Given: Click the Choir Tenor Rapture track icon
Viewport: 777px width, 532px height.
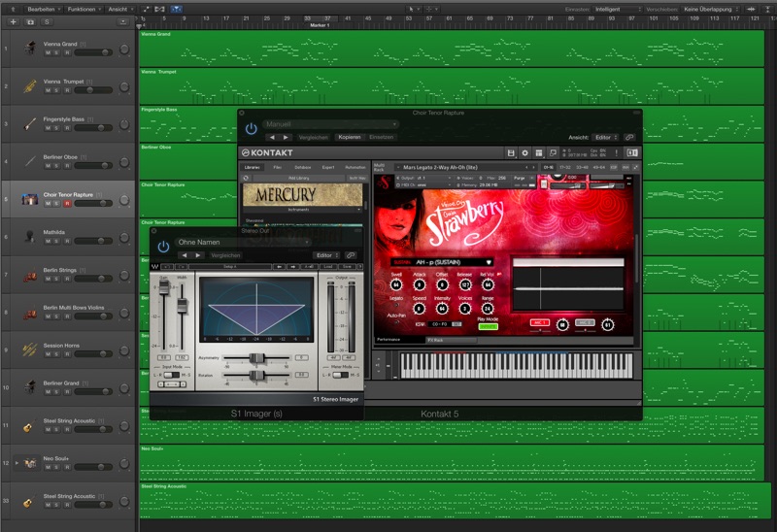Looking at the screenshot, I should point(30,199).
